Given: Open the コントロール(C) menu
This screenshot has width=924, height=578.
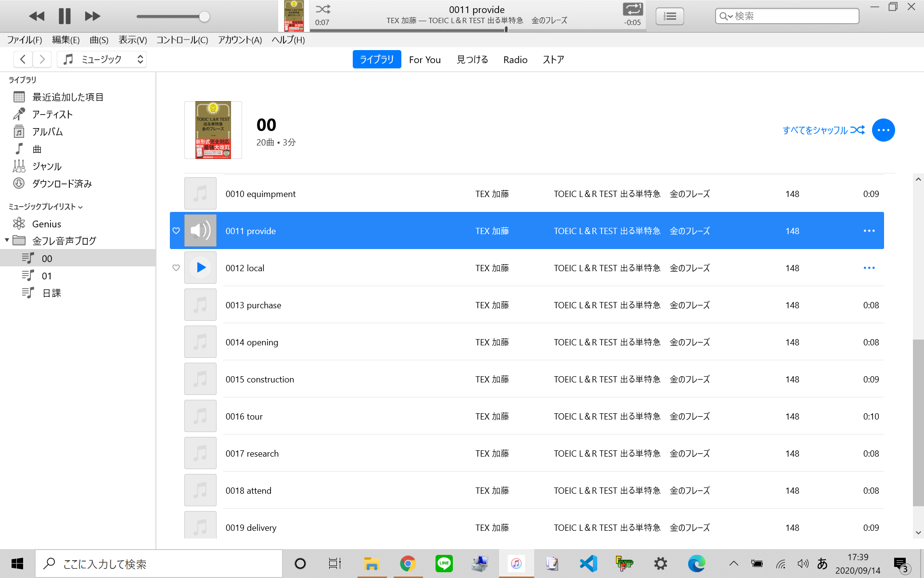Looking at the screenshot, I should 182,40.
